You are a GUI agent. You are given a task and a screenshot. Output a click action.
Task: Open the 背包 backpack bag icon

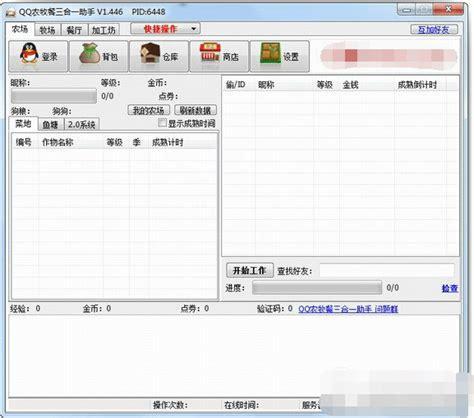89,53
